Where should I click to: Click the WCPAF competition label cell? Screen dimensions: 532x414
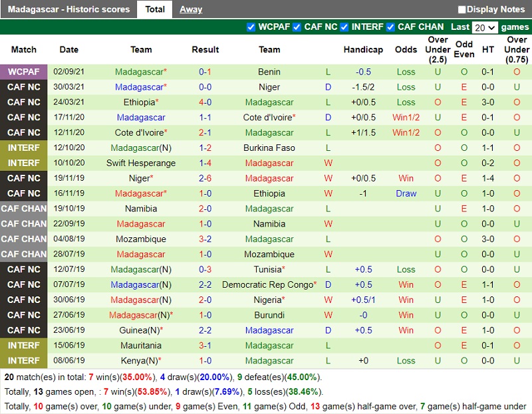coord(24,72)
